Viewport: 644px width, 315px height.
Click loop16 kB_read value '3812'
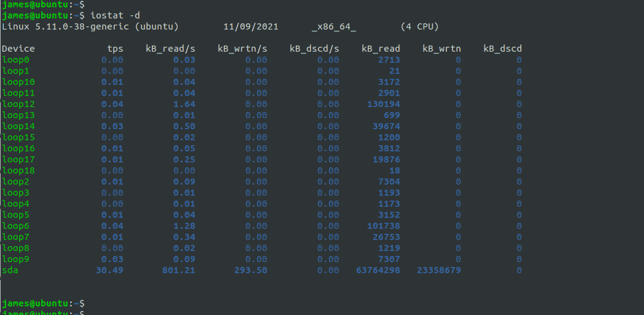coord(389,149)
